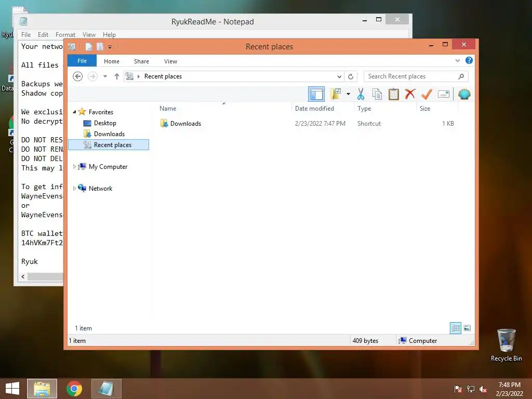Switch to the Home ribbon tab

[112, 61]
